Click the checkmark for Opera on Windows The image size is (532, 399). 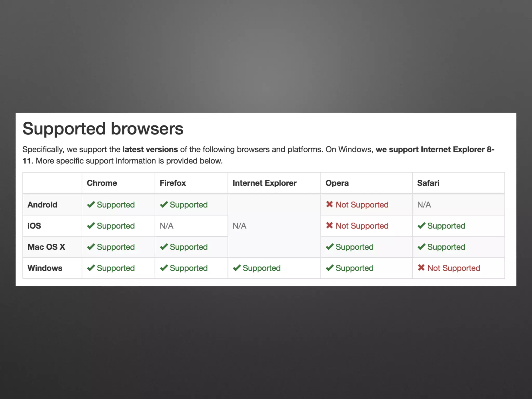tap(330, 268)
